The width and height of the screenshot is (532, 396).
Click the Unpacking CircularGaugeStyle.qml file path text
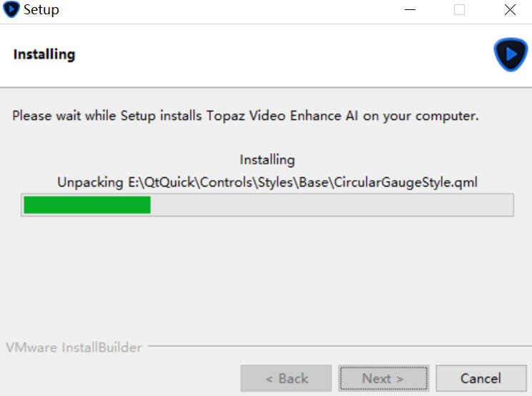267,182
